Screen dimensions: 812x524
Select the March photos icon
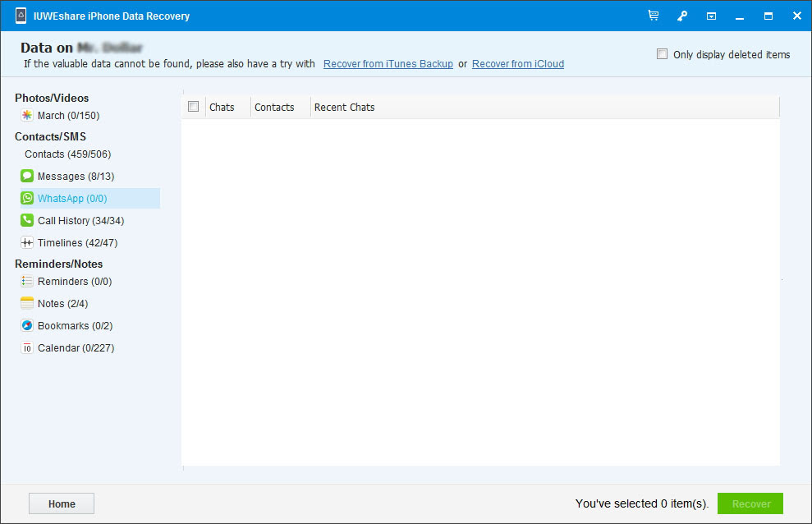tap(27, 115)
